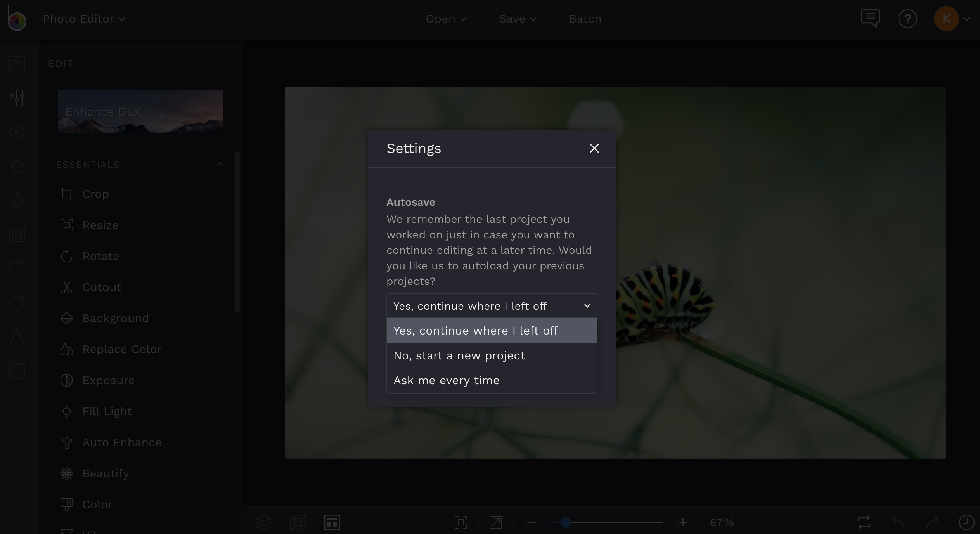Click the Auto Enhance tool
This screenshot has height=534, width=980.
coord(111,442)
